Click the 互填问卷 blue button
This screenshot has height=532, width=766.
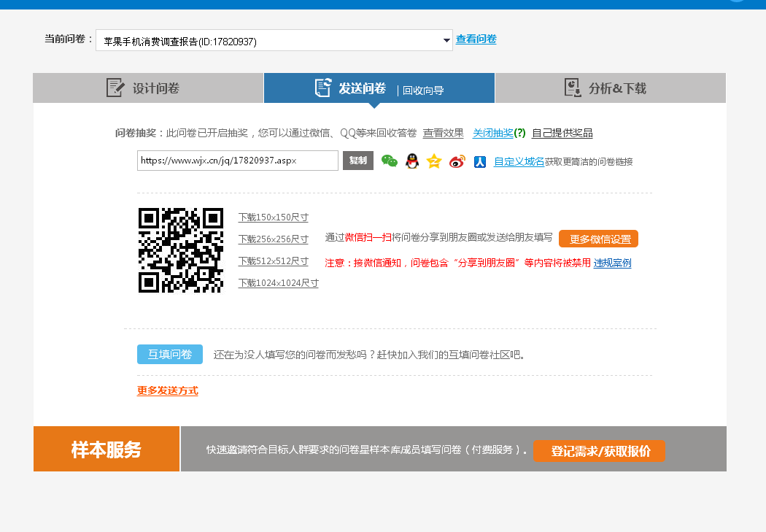coord(169,354)
